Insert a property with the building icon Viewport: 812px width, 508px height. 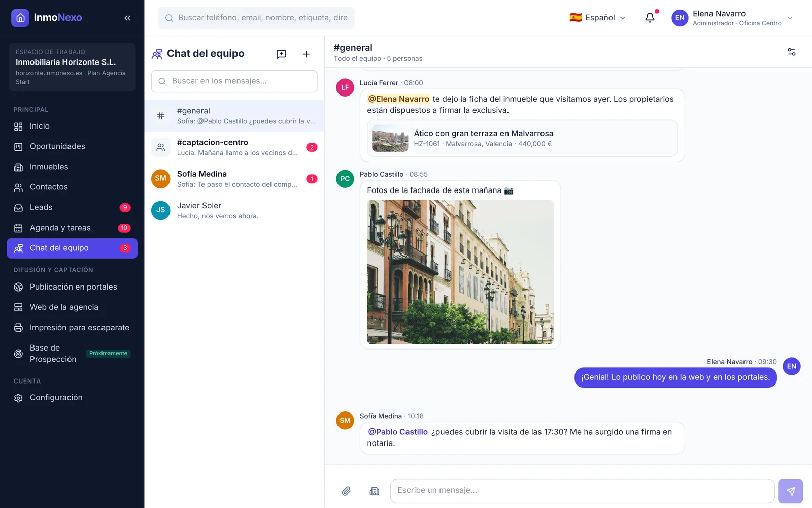point(375,491)
